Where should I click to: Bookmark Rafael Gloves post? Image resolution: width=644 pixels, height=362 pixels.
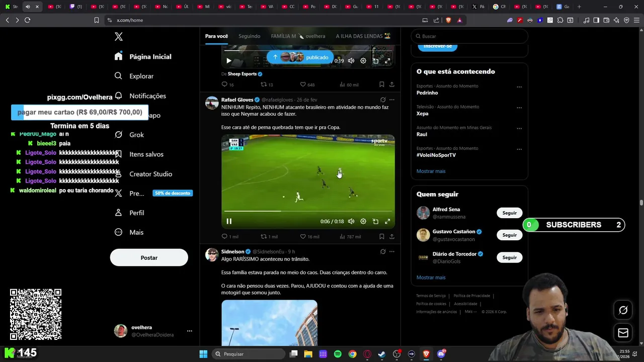[382, 236]
